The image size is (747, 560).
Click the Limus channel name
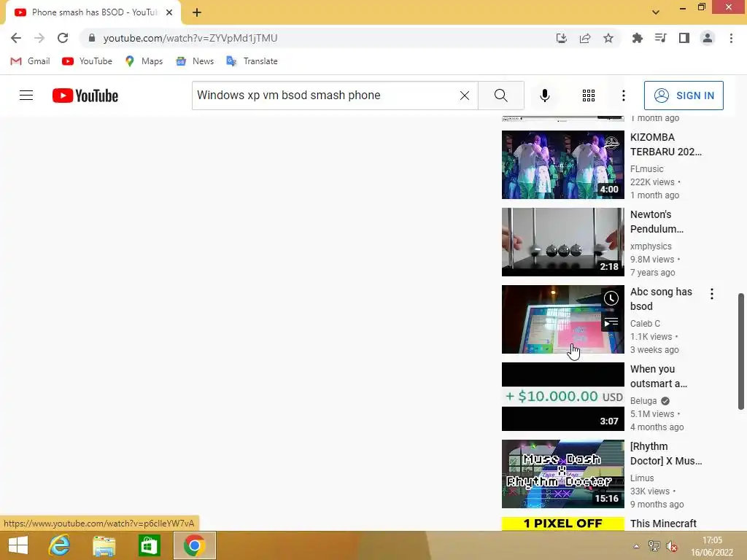click(x=642, y=478)
